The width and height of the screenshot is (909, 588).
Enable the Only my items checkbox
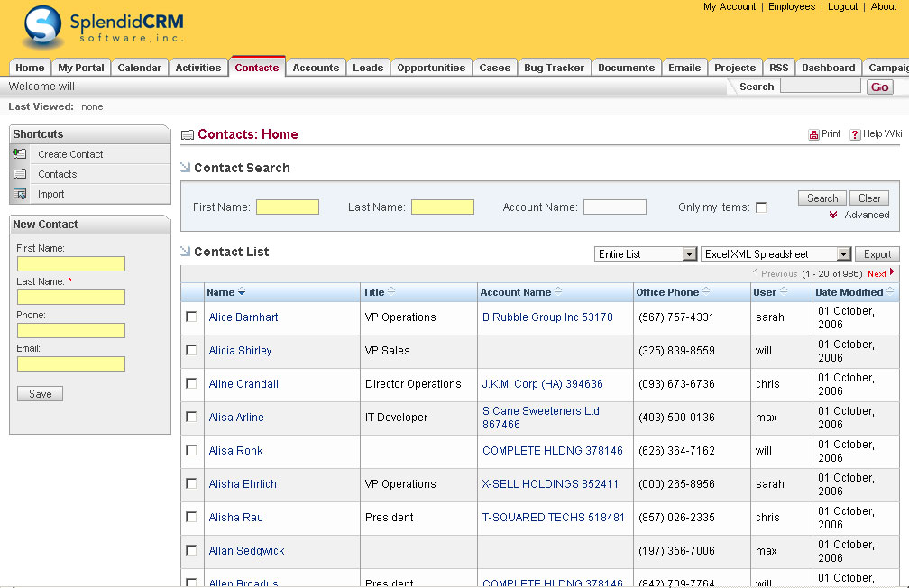761,207
